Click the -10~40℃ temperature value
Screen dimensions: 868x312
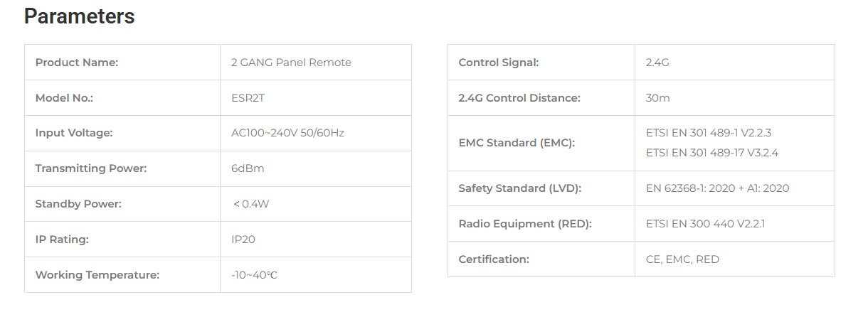[254, 275]
